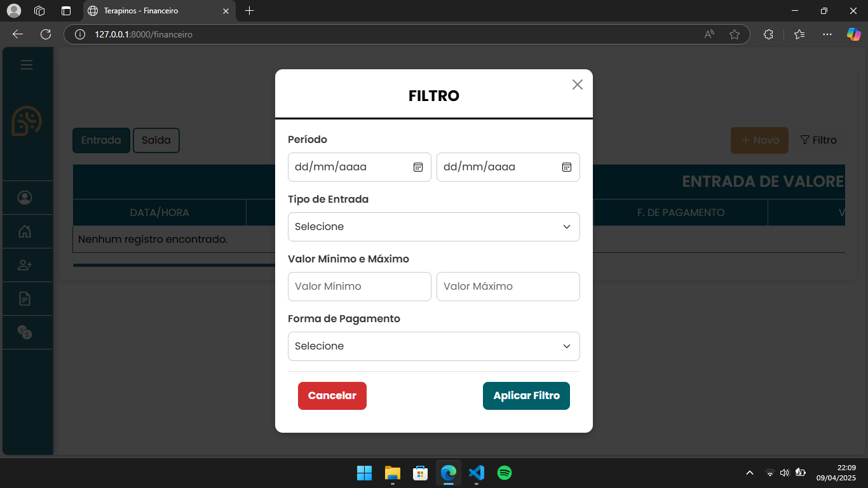Open the financeiro coins sidebar icon
This screenshot has height=488, width=868.
coord(25,332)
